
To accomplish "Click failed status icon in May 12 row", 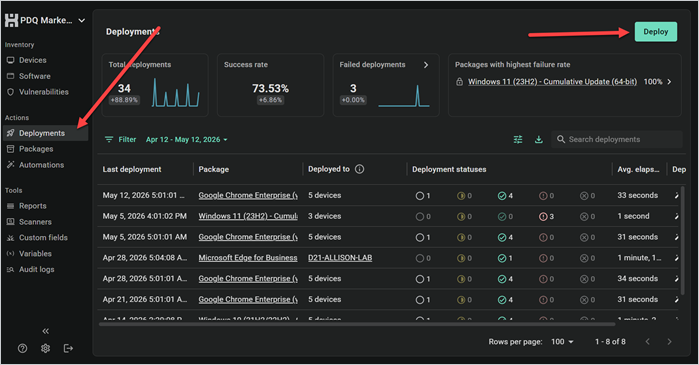I will pyautogui.click(x=543, y=196).
